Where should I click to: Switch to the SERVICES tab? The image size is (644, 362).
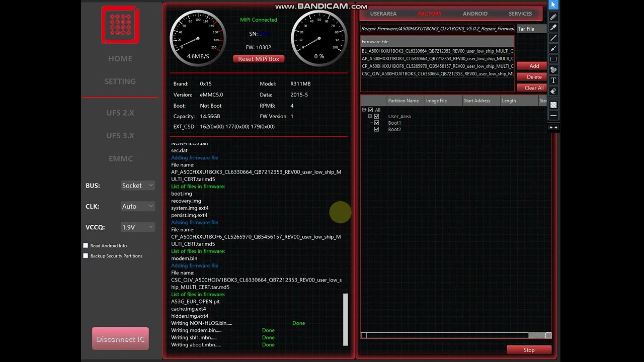point(520,14)
